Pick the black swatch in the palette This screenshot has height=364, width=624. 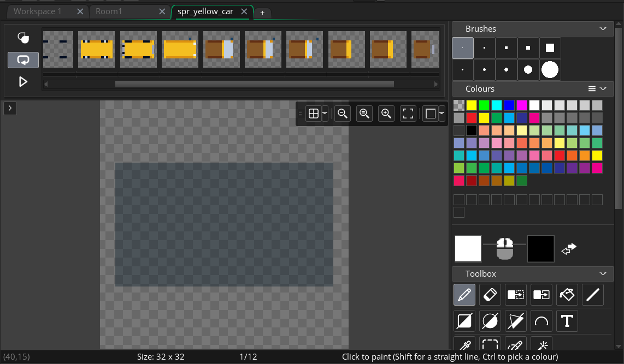click(x=472, y=130)
